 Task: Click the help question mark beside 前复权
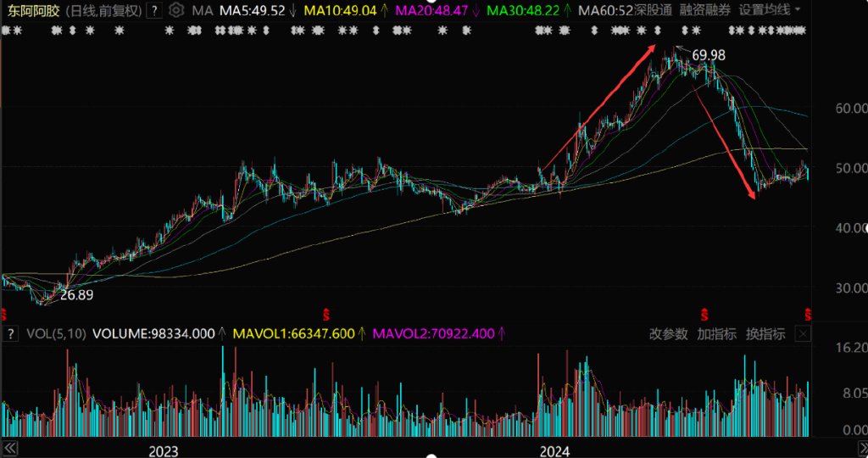pyautogui.click(x=154, y=10)
